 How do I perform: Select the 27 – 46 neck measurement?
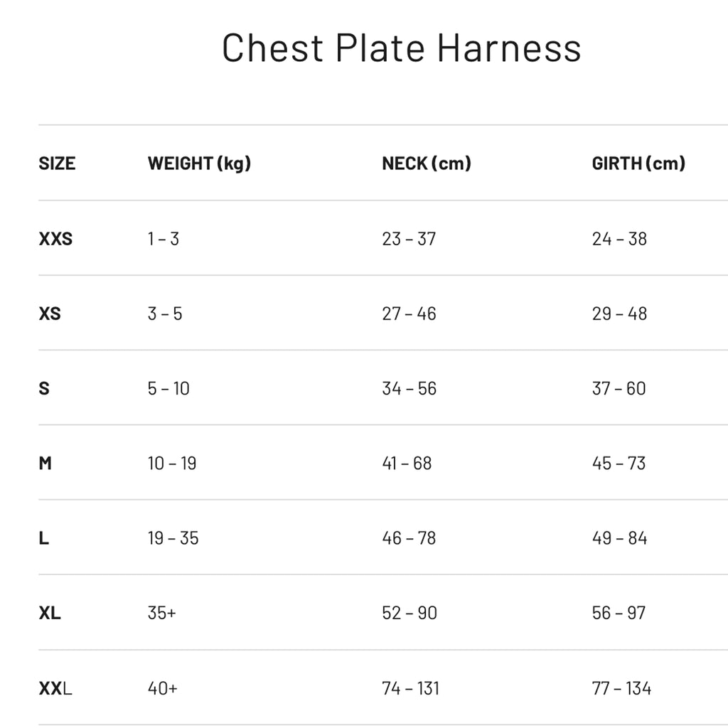[409, 314]
